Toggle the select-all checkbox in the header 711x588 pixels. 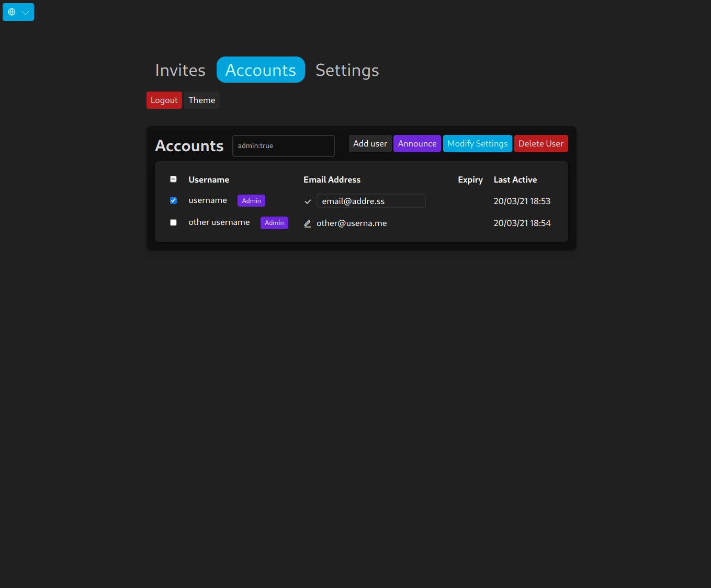[x=173, y=179]
